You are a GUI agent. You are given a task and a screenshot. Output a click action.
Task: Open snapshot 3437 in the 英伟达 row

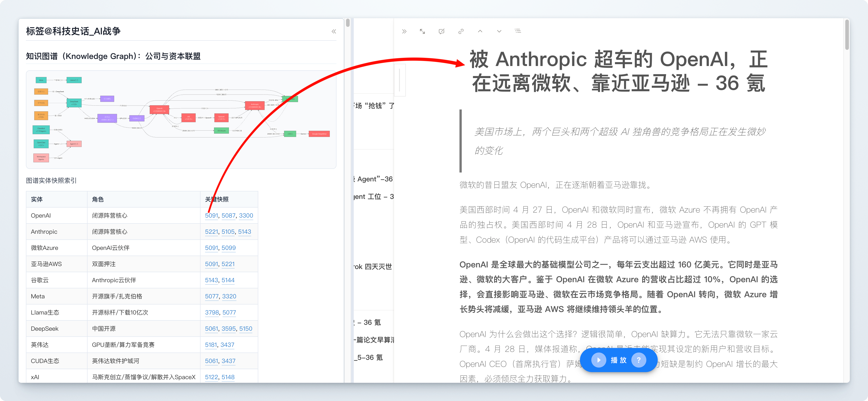[227, 345]
